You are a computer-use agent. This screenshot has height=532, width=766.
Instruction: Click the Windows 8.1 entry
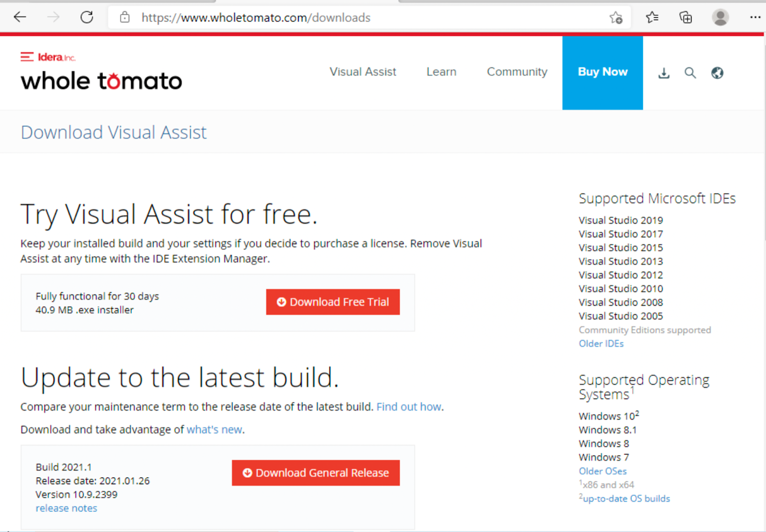click(608, 430)
